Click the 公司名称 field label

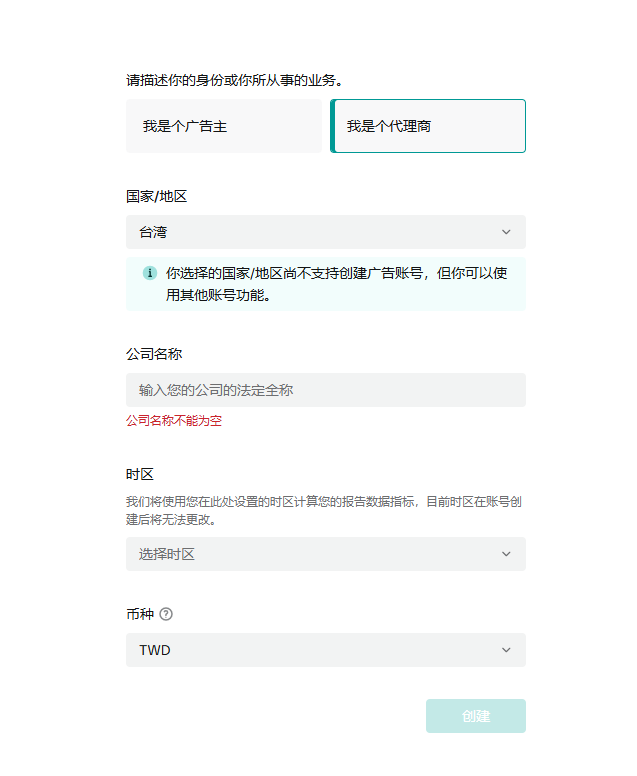coord(154,354)
